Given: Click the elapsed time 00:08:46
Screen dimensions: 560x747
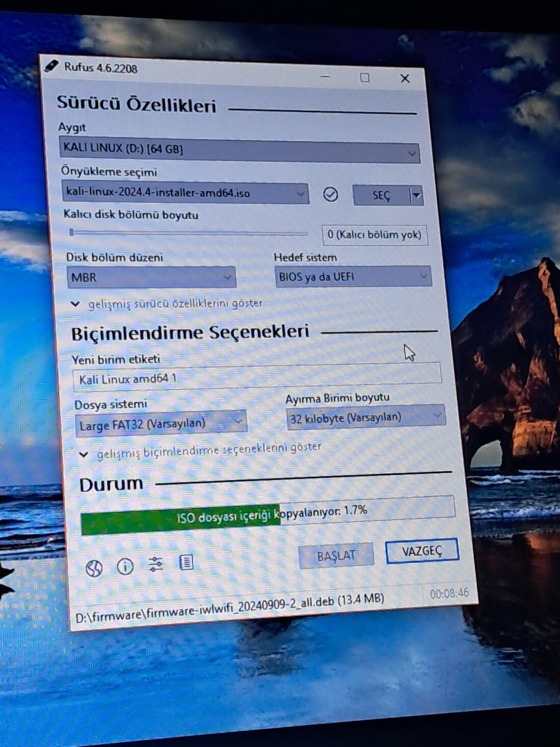Looking at the screenshot, I should (x=449, y=593).
